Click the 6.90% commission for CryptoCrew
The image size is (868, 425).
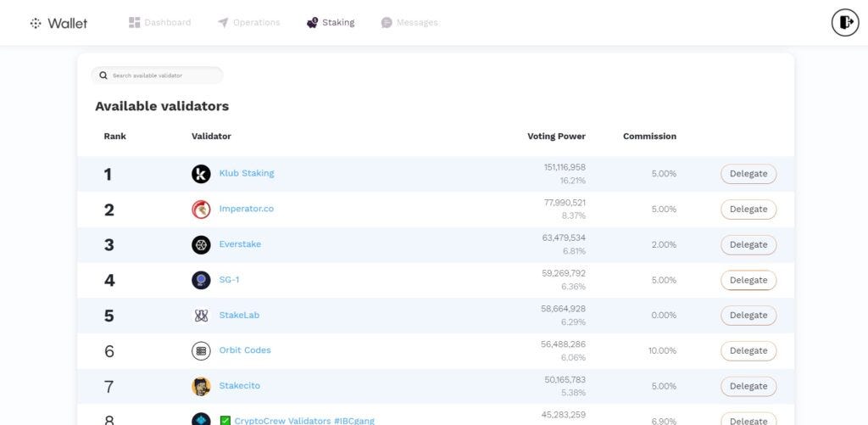click(x=664, y=421)
